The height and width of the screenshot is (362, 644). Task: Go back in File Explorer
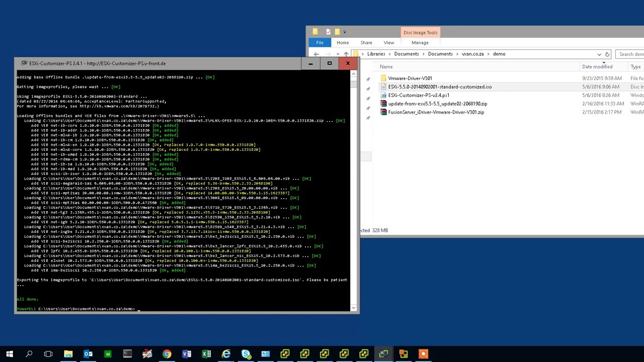[x=316, y=54]
